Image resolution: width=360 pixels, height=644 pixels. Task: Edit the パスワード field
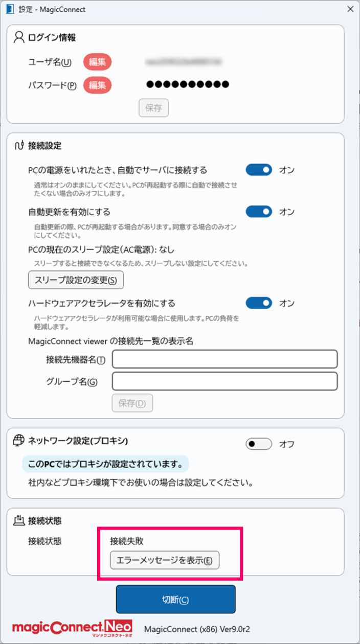tap(97, 85)
